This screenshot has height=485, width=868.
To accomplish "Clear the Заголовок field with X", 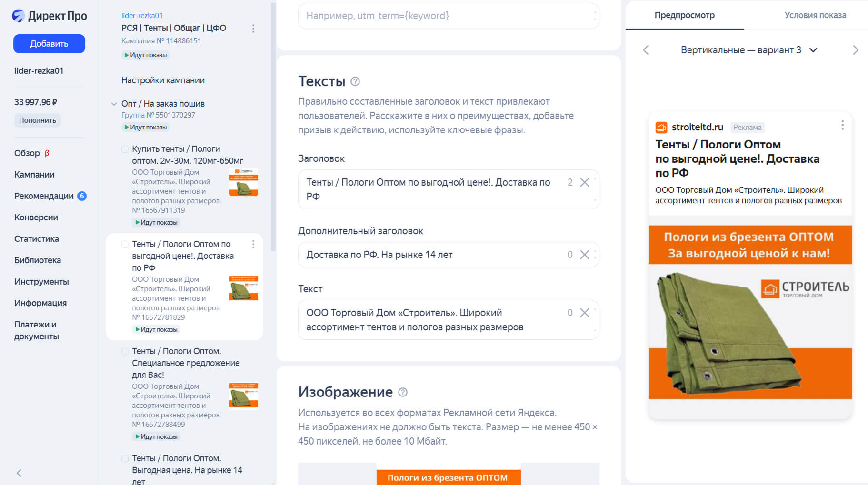I will point(585,182).
